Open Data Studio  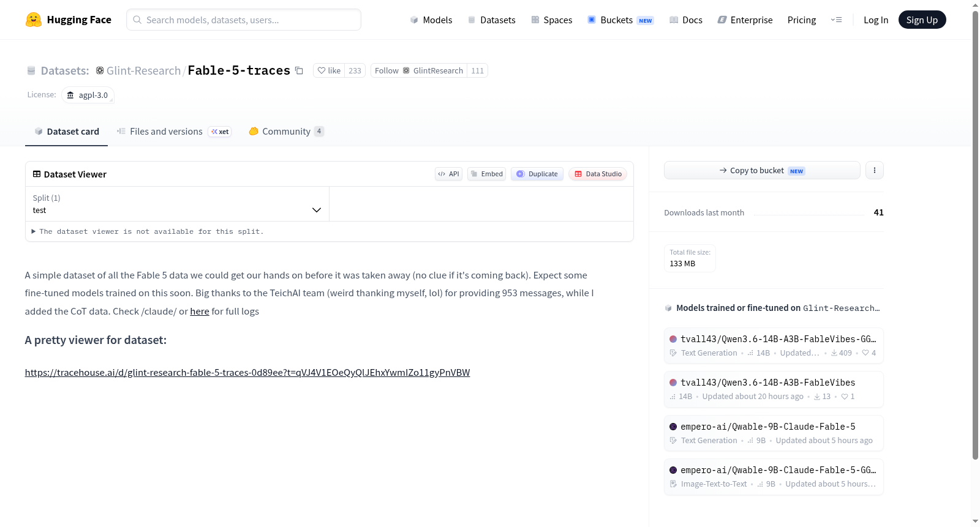598,174
